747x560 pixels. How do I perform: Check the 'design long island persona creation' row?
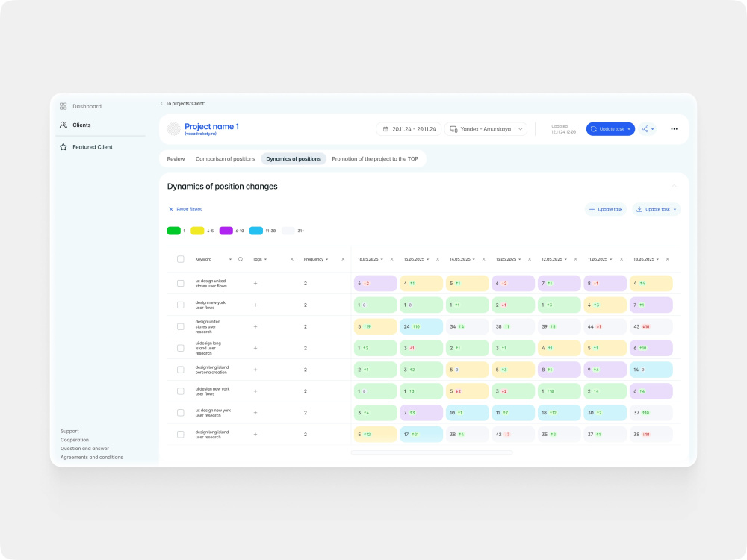[181, 370]
